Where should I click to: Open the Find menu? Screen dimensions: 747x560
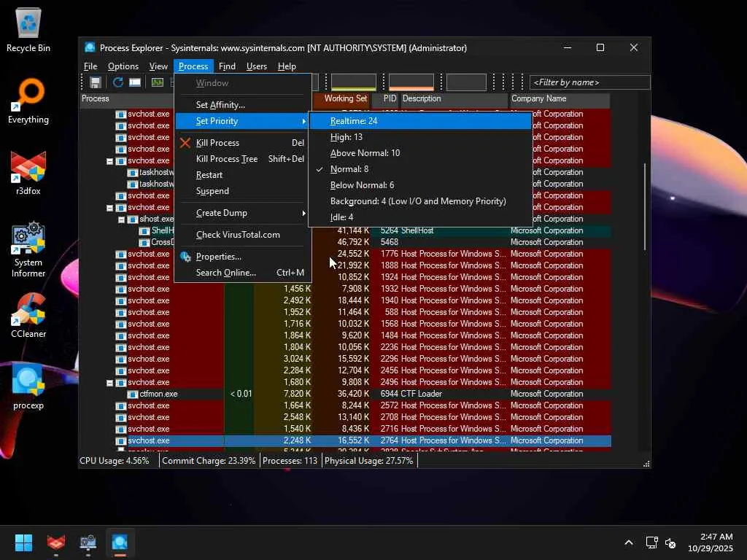point(227,66)
